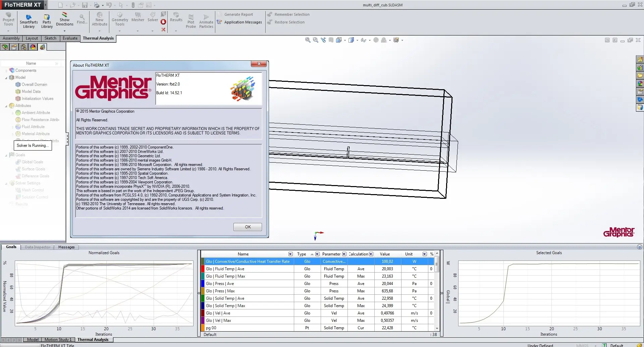The image size is (644, 347).
Task: Expand the Show Directions dropdown arrow
Action: 64,31
